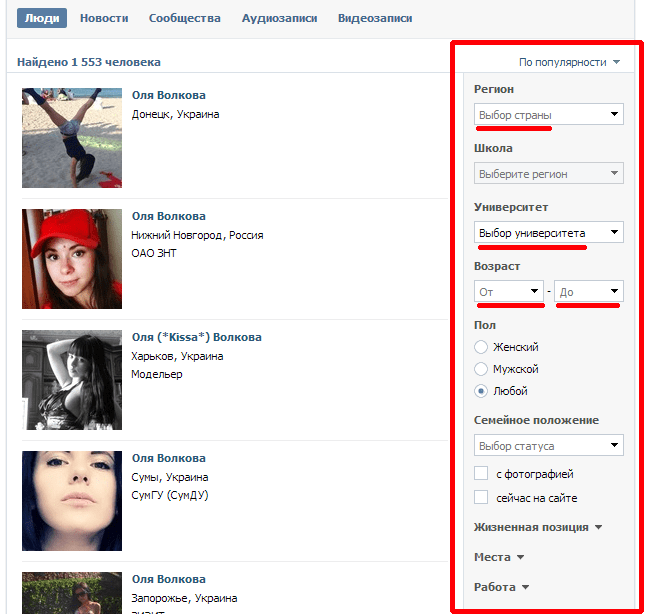The height and width of the screenshot is (614, 651).
Task: Click the Найдено 1 553 человека heading
Action: (x=89, y=62)
